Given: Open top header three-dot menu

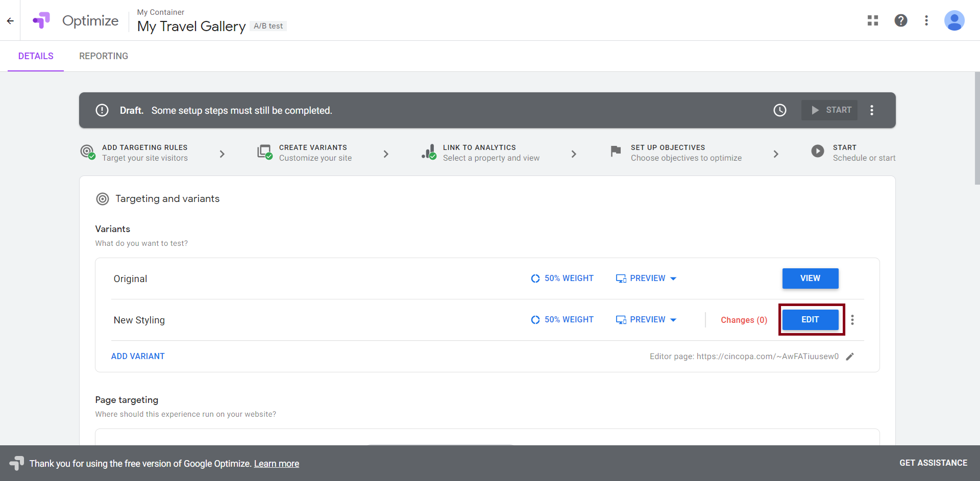Looking at the screenshot, I should (x=926, y=20).
